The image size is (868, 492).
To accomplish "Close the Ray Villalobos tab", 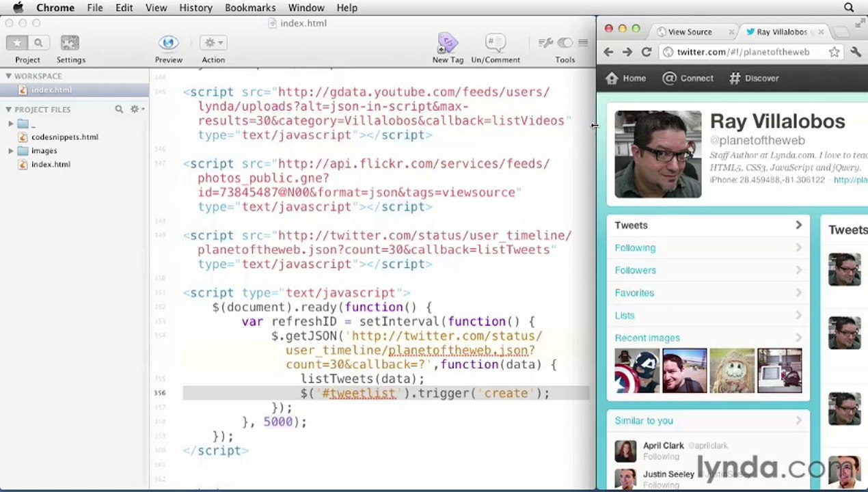I will [821, 32].
